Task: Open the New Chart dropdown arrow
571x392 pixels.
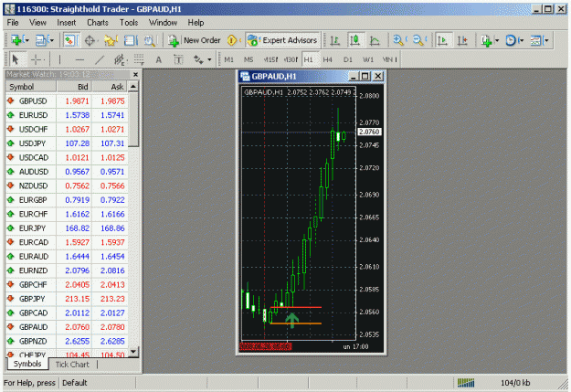Action: pyautogui.click(x=26, y=40)
